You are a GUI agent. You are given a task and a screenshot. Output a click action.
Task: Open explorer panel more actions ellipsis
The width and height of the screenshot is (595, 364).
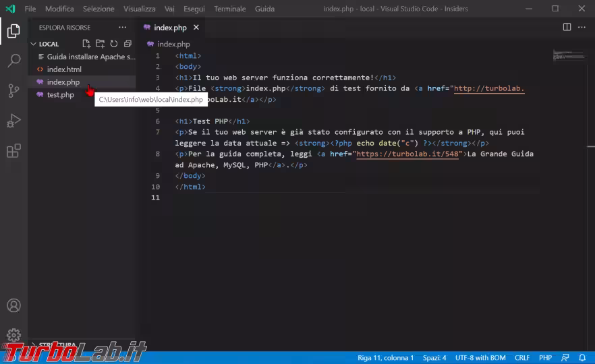click(x=122, y=27)
